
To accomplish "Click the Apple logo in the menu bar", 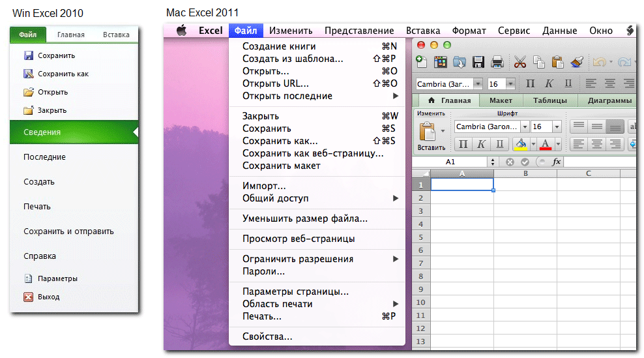I will (x=182, y=30).
